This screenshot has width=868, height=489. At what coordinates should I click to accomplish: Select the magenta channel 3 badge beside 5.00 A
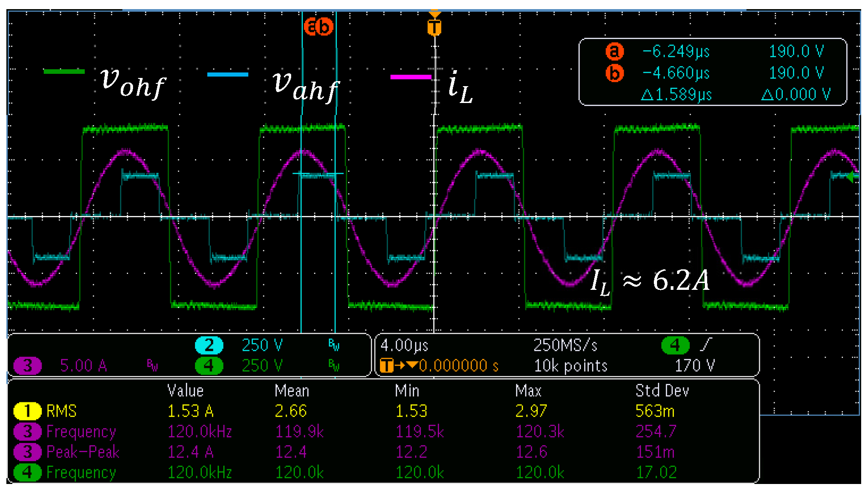[27, 365]
